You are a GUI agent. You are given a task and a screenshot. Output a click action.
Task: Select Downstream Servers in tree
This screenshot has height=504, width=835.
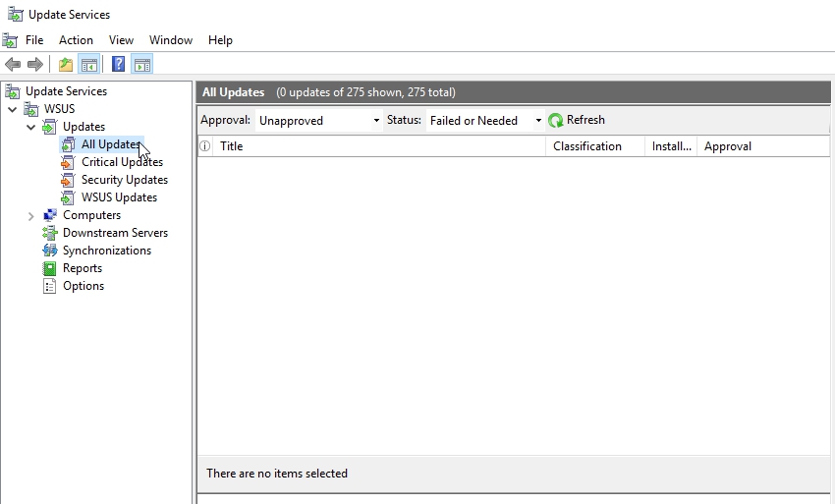[115, 233]
